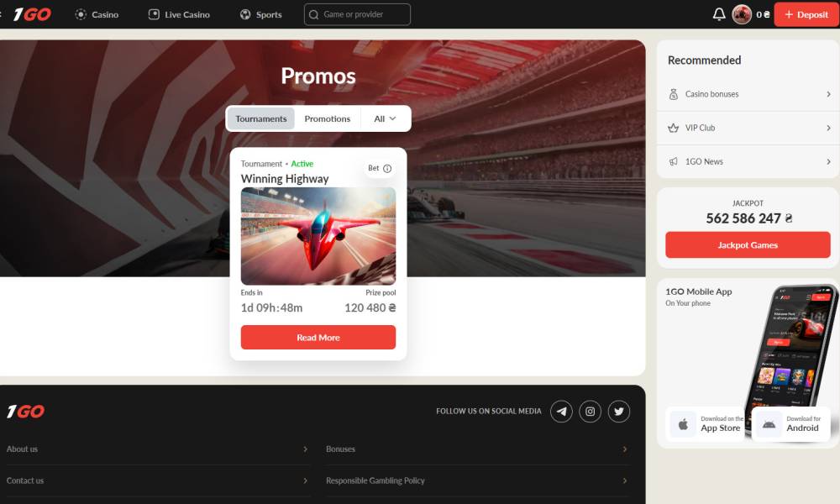Open Telegram social media icon
Screen dimensions: 840x504
click(561, 412)
